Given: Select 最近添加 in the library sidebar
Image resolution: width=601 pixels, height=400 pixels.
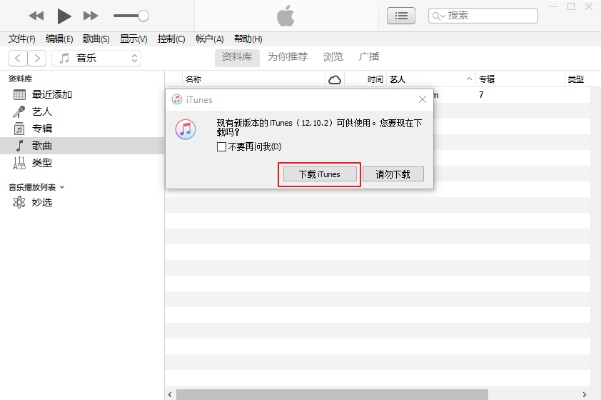Looking at the screenshot, I should 51,94.
